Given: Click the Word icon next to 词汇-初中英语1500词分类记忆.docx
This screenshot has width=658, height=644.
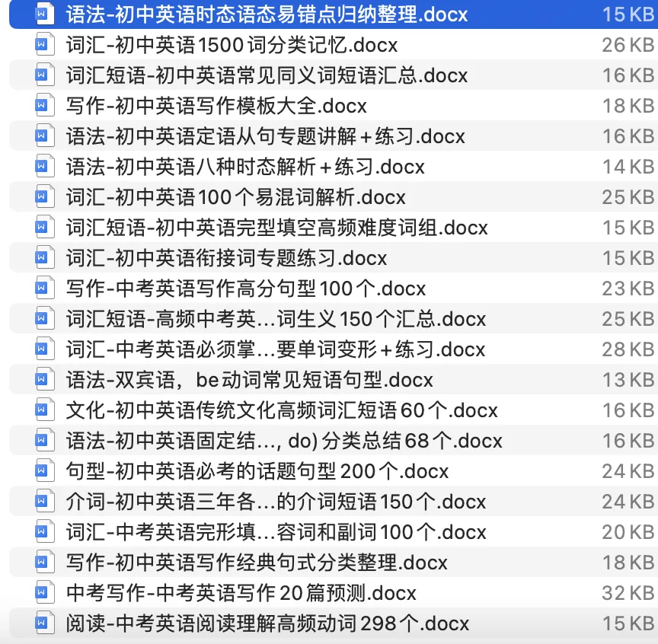Looking at the screenshot, I should click(44, 44).
